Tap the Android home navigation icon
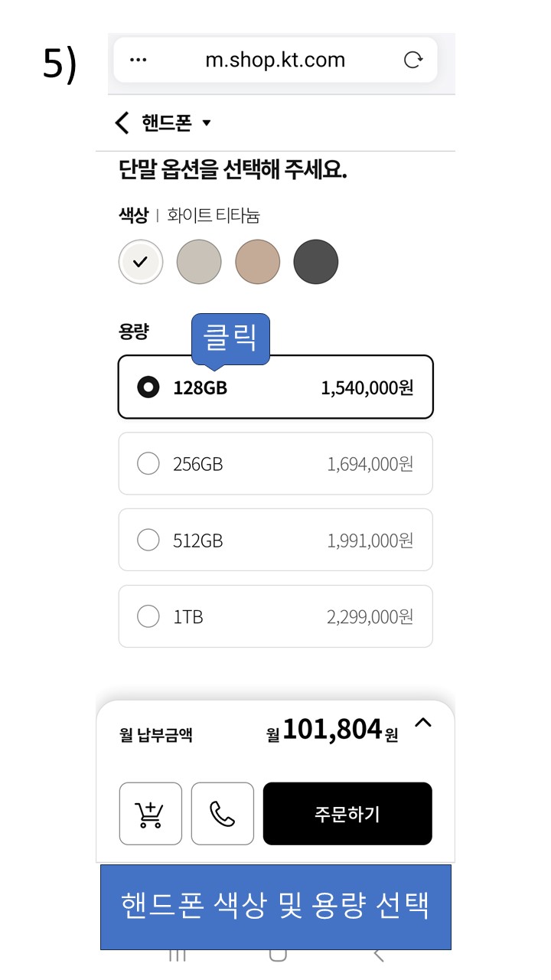Screen dimensions: 551x980 coord(278,955)
